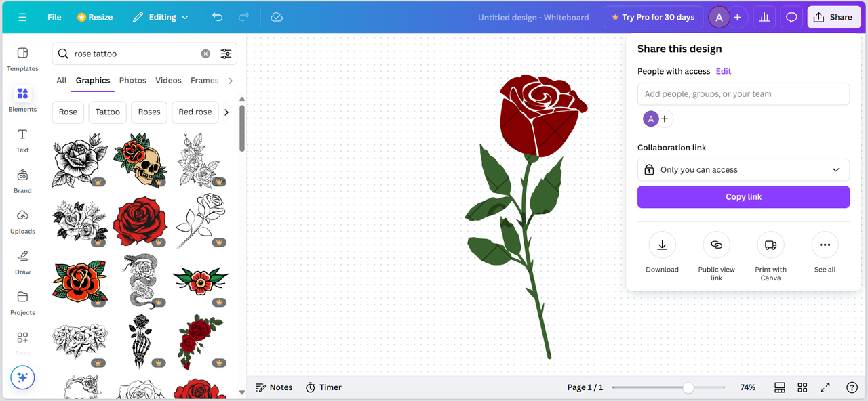This screenshot has width=868, height=401.
Task: Open the Brand kit sidebar item
Action: [x=22, y=181]
